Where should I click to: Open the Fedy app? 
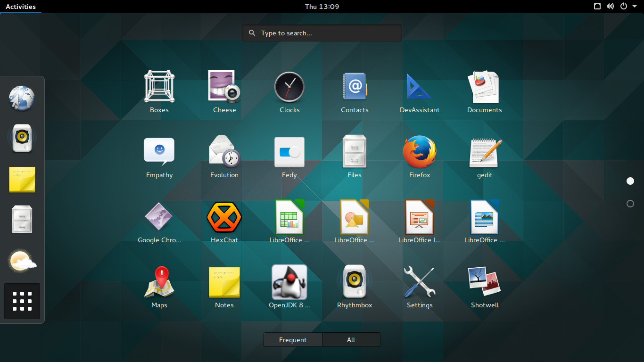(289, 152)
